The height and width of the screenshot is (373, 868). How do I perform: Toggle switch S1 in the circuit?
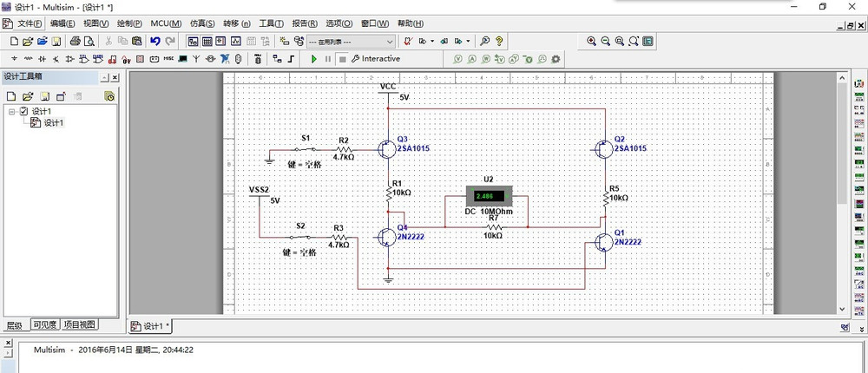point(306,148)
